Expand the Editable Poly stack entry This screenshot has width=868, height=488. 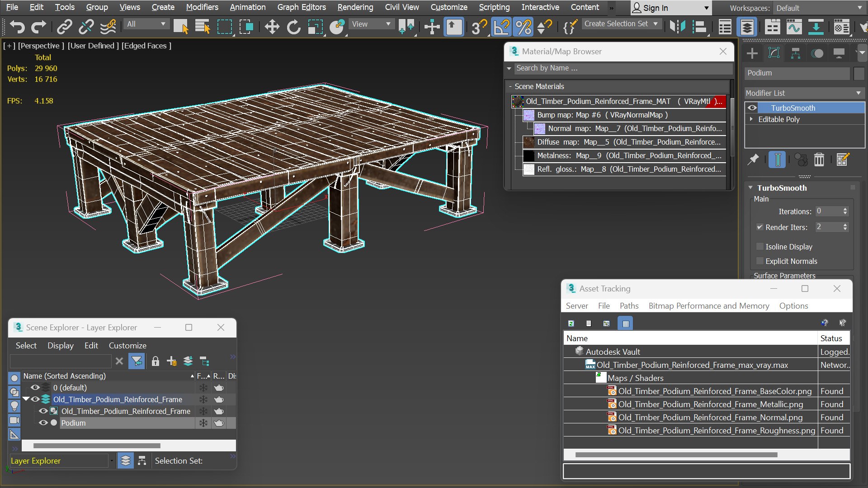pyautogui.click(x=751, y=119)
